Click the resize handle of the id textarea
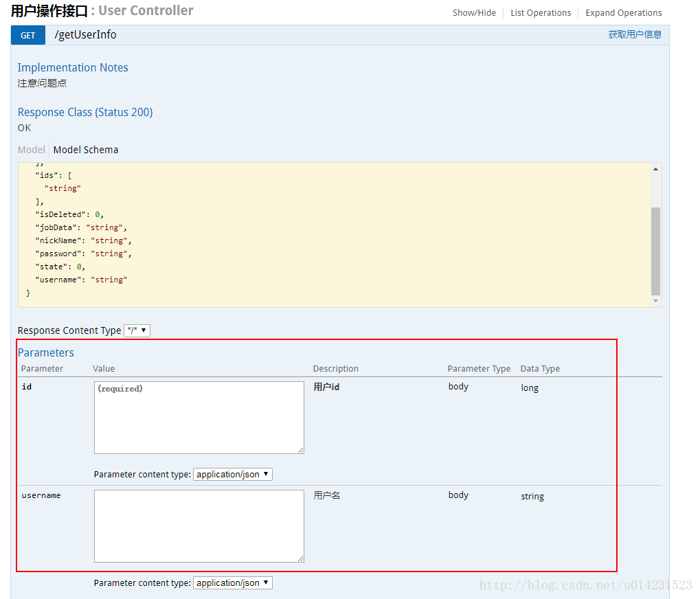The image size is (700, 599). coord(300,450)
